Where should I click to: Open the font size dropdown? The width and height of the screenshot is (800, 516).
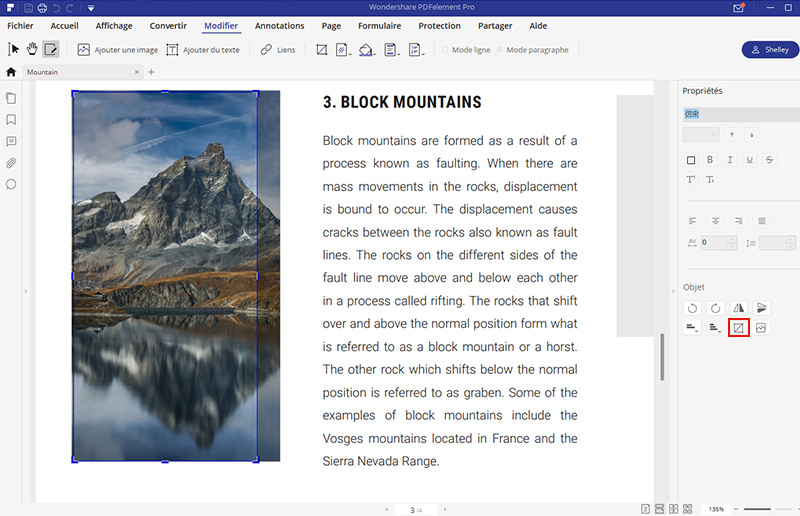click(700, 134)
